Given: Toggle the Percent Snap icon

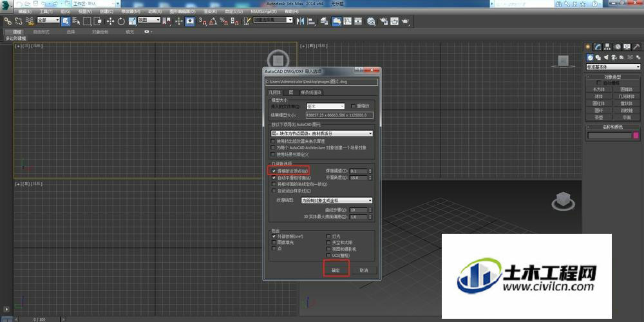Looking at the screenshot, I should pos(224,21).
